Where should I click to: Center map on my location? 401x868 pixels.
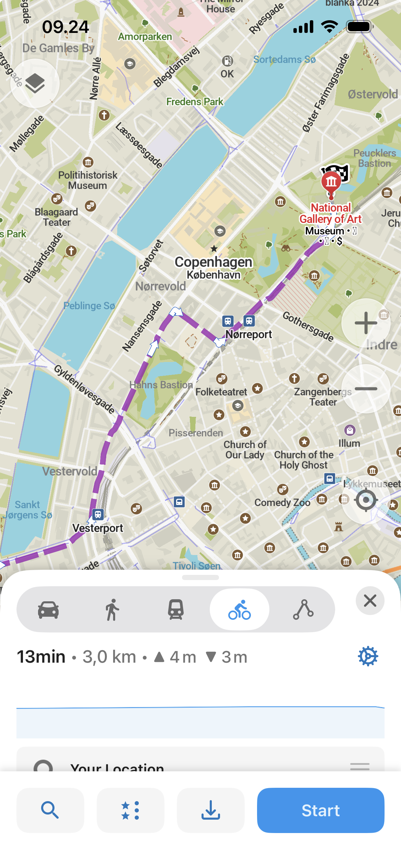tap(366, 500)
